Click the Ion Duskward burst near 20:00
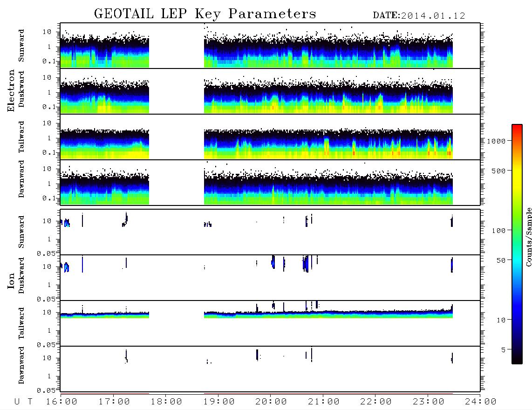The image size is (532, 410). pyautogui.click(x=273, y=262)
